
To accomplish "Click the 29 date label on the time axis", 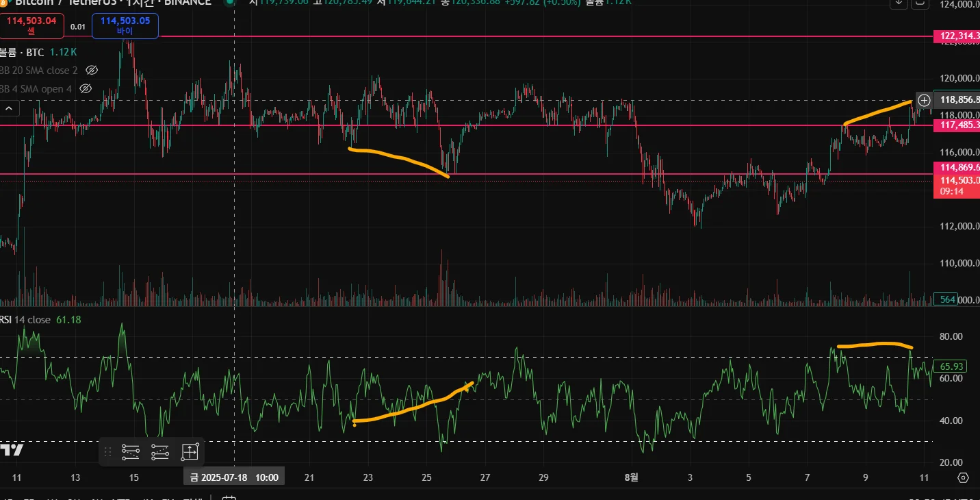I will click(543, 477).
